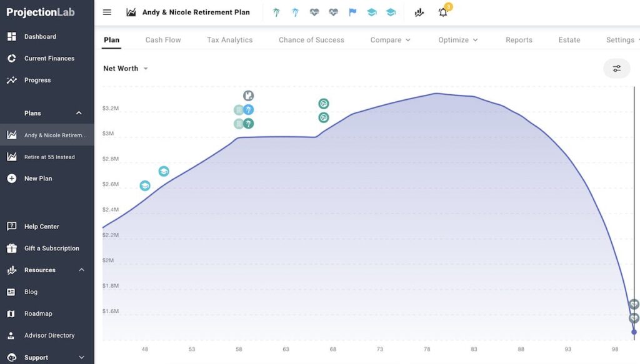Click the Andy & Nicole Retirement Plan title
Viewport: 640px width, 364px height.
(196, 12)
